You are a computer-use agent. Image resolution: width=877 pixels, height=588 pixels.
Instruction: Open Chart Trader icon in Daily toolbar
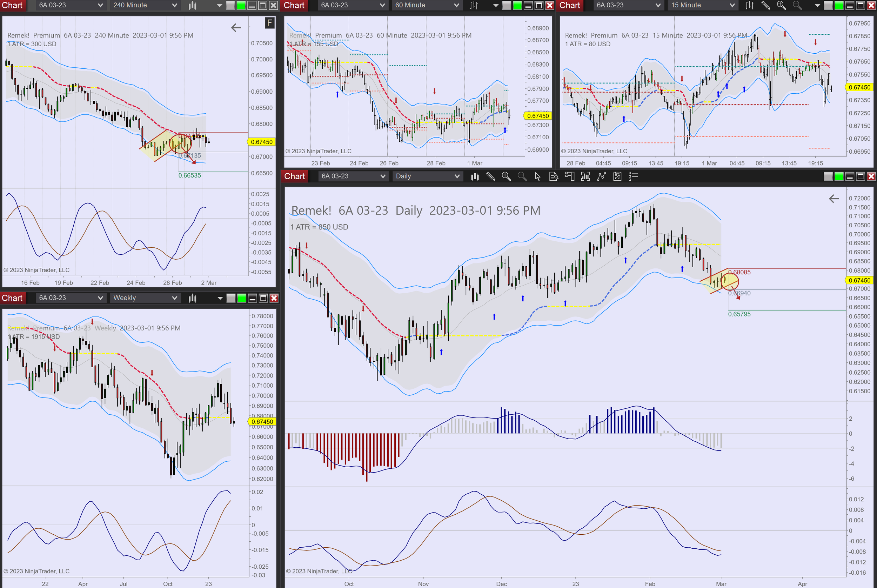[x=569, y=176]
